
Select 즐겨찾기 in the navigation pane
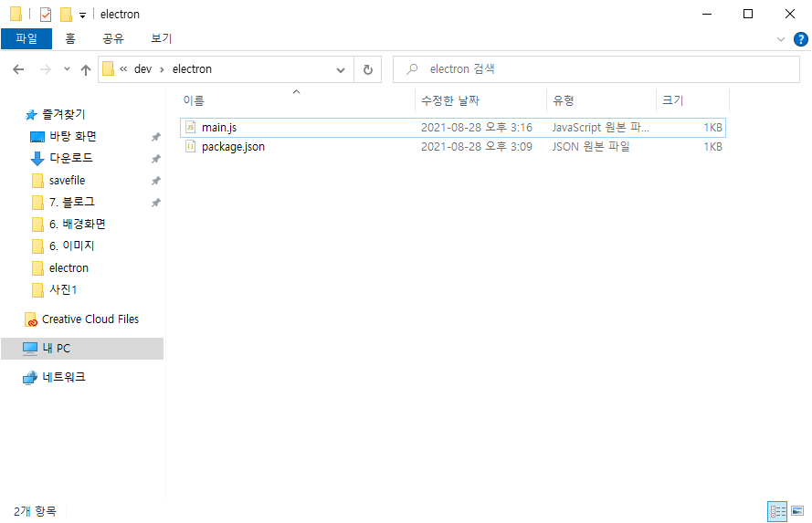(63, 114)
